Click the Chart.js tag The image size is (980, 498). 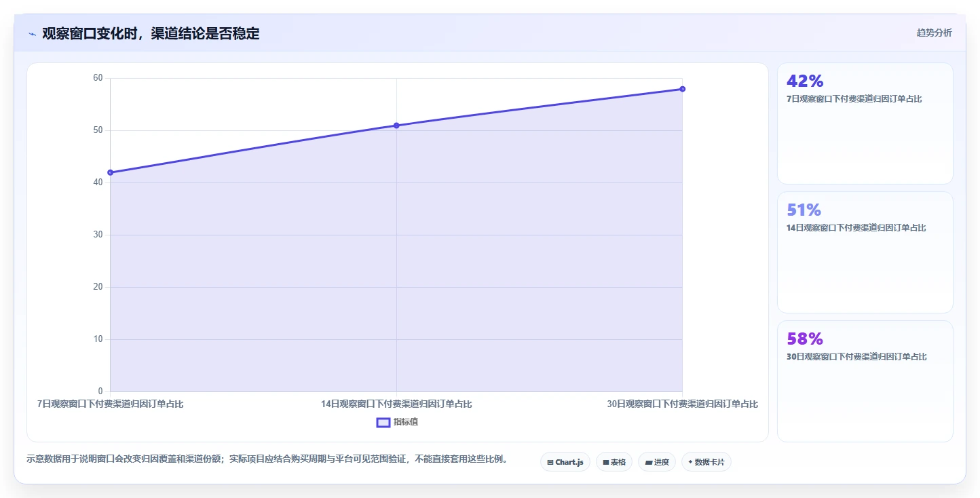[565, 462]
